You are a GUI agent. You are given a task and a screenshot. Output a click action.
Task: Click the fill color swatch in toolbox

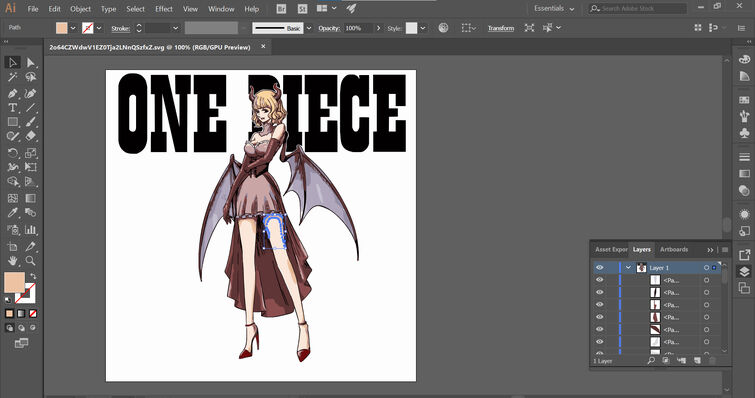click(x=14, y=282)
